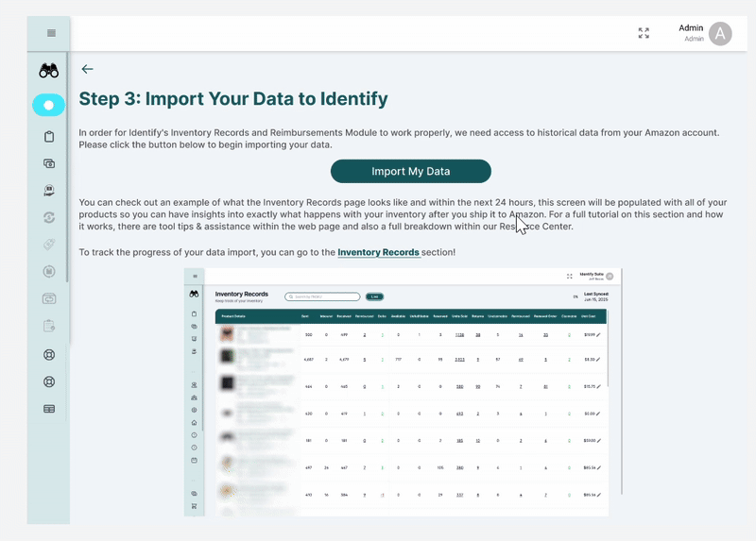Click the Import My Data button
Viewport: 756px width, 541px height.
[x=410, y=171]
